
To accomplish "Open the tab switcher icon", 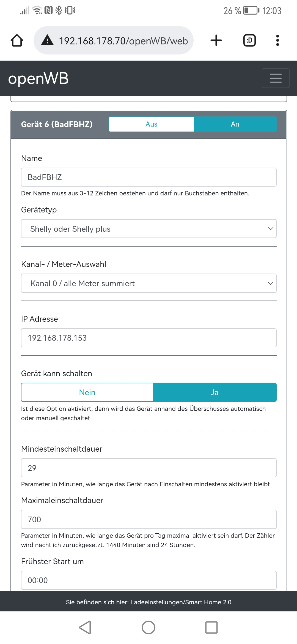I will (x=249, y=40).
